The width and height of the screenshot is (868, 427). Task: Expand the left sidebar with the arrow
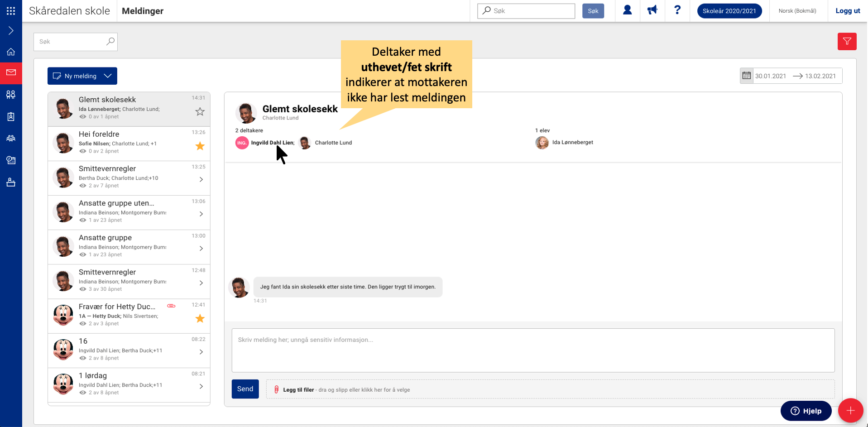coord(11,31)
